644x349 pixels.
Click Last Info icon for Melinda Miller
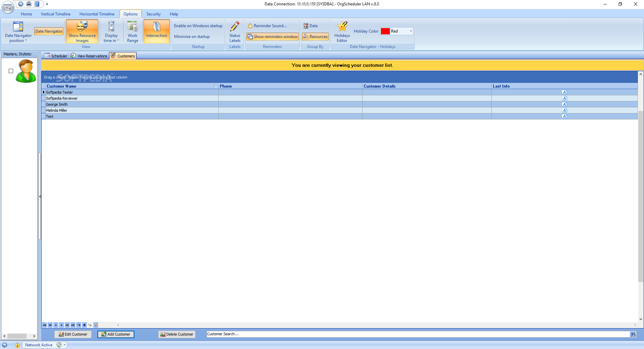click(x=565, y=110)
